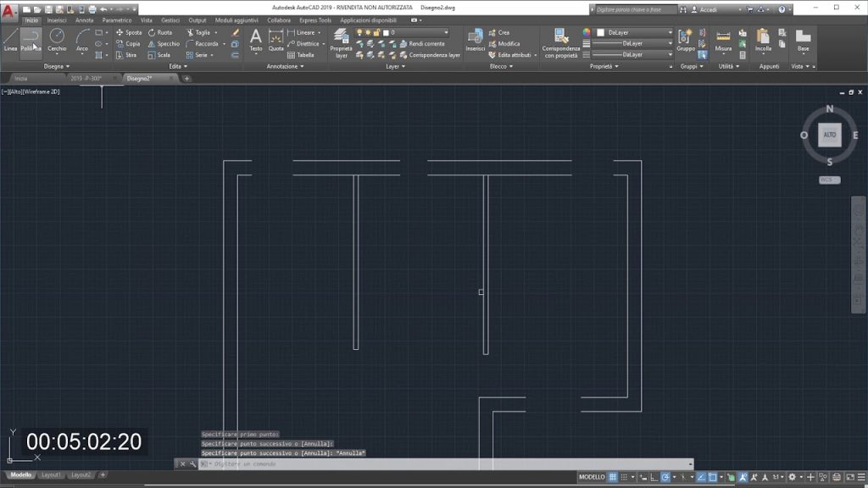Switch to the Layout1 tab
The image size is (868, 488).
coord(51,474)
